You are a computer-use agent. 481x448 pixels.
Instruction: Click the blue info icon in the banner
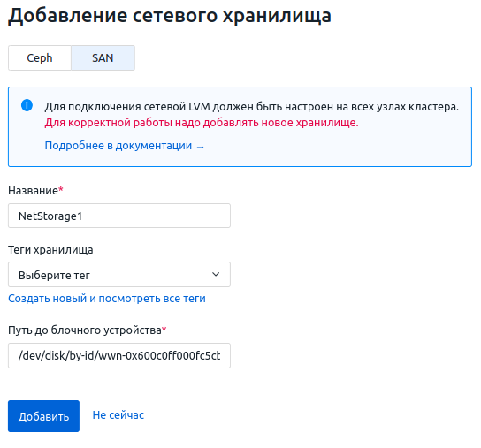(27, 105)
